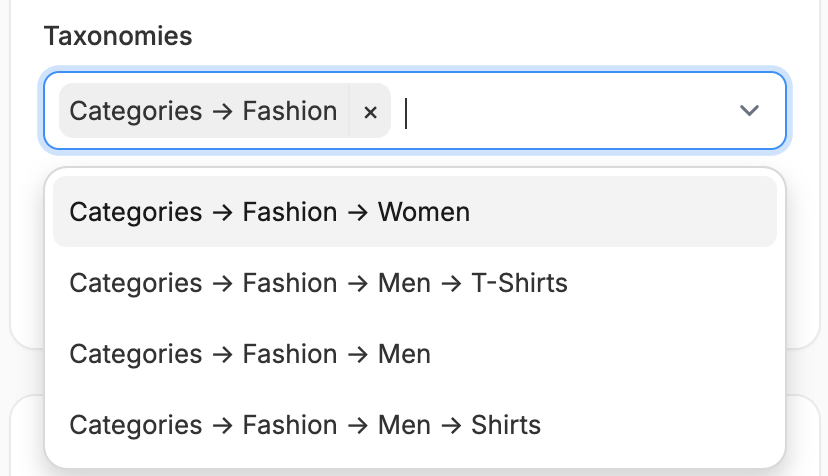Click the arrow icon inside the selected chip

222,112
